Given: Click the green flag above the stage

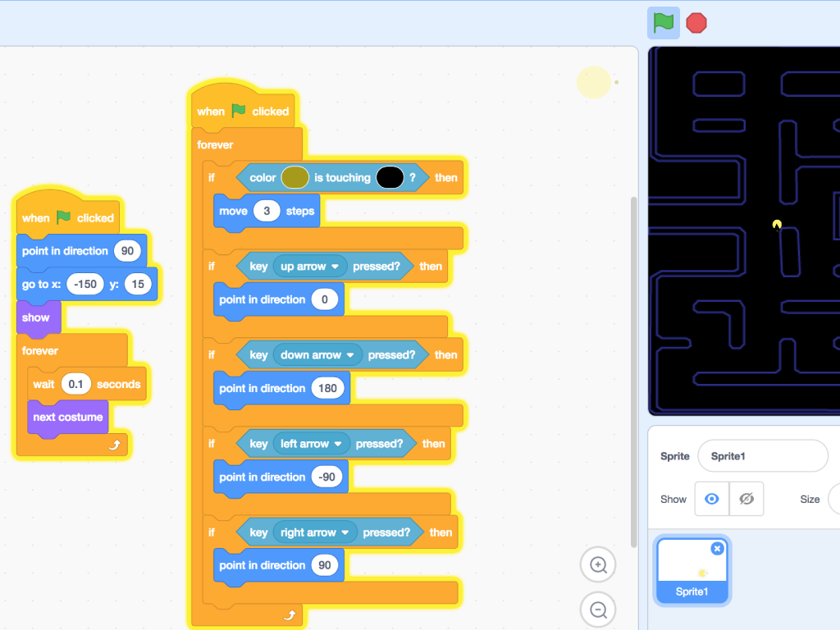Looking at the screenshot, I should point(663,23).
